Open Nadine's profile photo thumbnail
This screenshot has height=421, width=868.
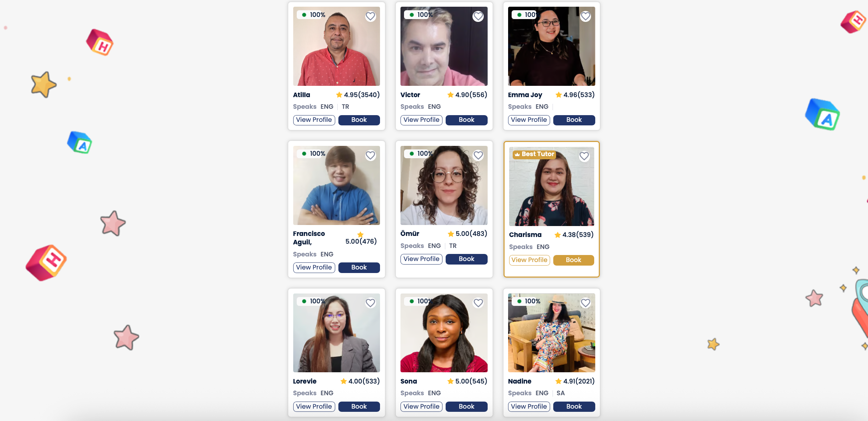pyautogui.click(x=551, y=333)
